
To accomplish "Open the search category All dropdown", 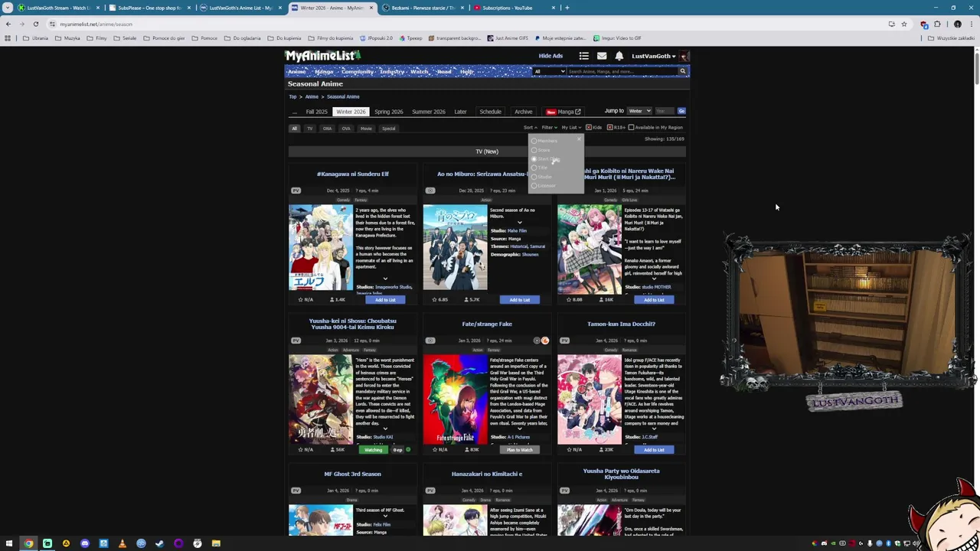I will point(549,71).
